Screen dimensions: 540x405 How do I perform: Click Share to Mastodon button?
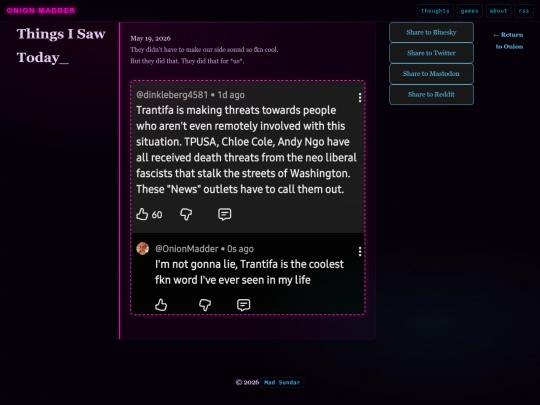(431, 74)
